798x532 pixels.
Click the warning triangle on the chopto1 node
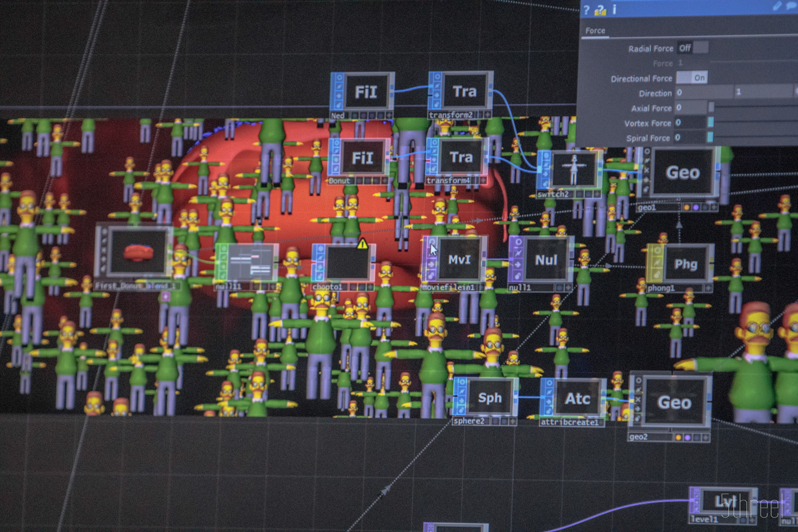click(362, 244)
